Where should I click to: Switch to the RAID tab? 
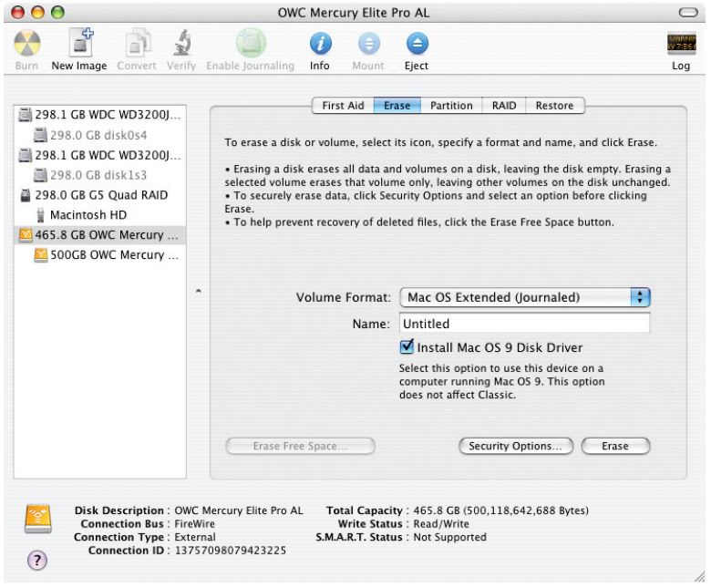click(x=504, y=106)
